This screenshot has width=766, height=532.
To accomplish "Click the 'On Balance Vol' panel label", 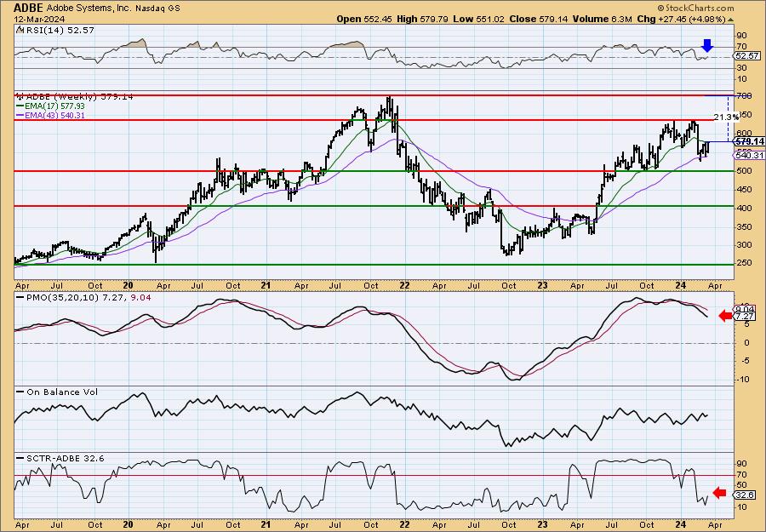I will [x=57, y=392].
